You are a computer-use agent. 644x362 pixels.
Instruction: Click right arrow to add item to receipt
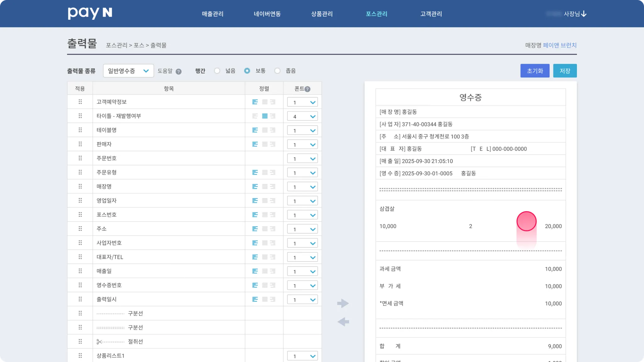[x=343, y=303]
